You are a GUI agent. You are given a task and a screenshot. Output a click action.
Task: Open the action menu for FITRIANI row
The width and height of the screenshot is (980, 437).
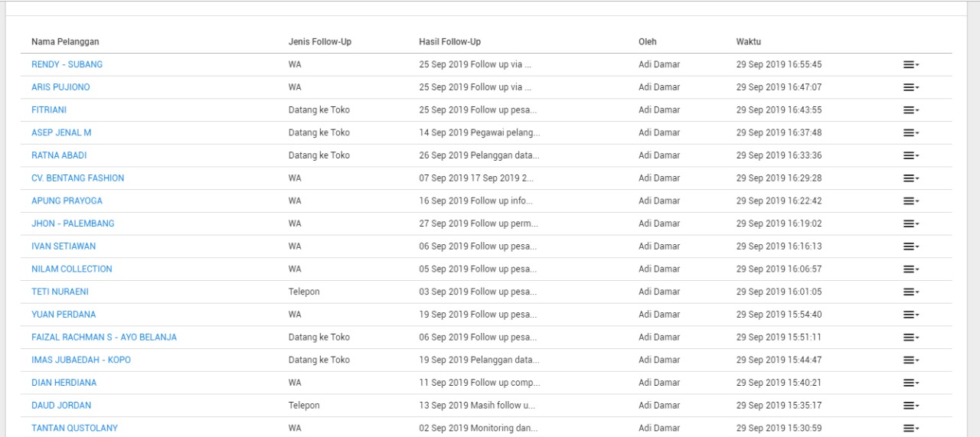[x=910, y=110]
